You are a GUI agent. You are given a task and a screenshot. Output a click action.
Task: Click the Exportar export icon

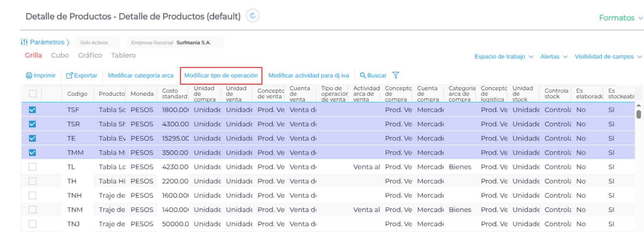pos(69,75)
